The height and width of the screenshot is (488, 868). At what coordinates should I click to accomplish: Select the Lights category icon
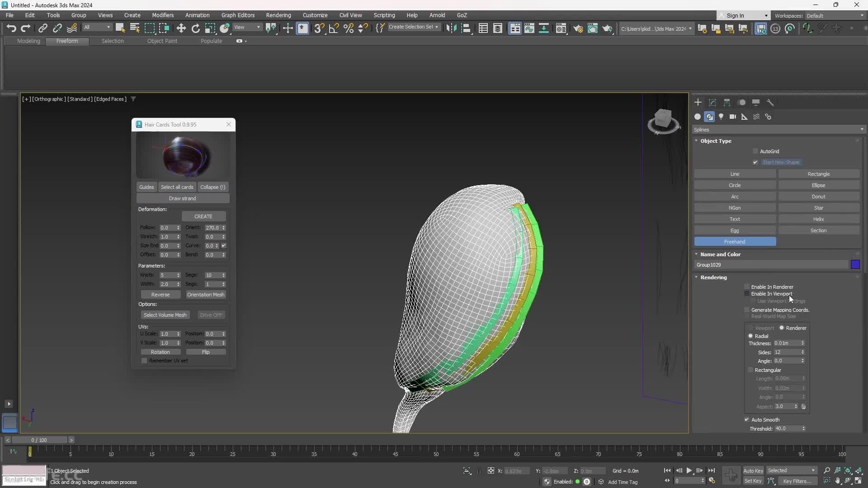[x=721, y=117]
